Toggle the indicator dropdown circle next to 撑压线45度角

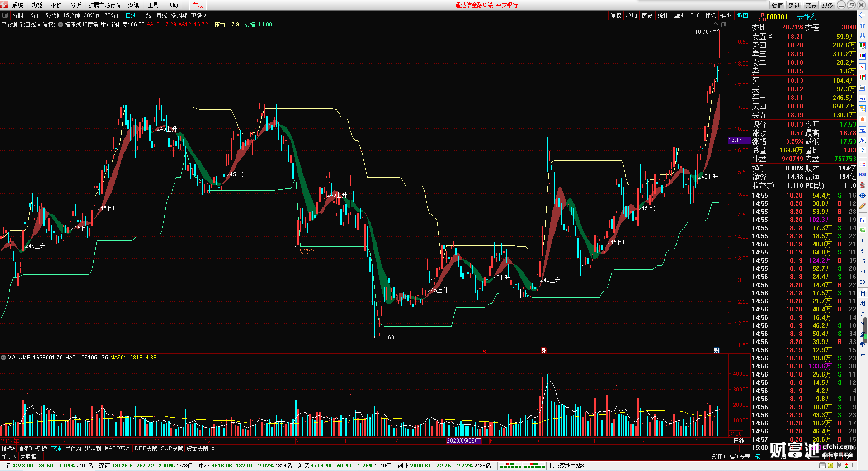(61, 24)
